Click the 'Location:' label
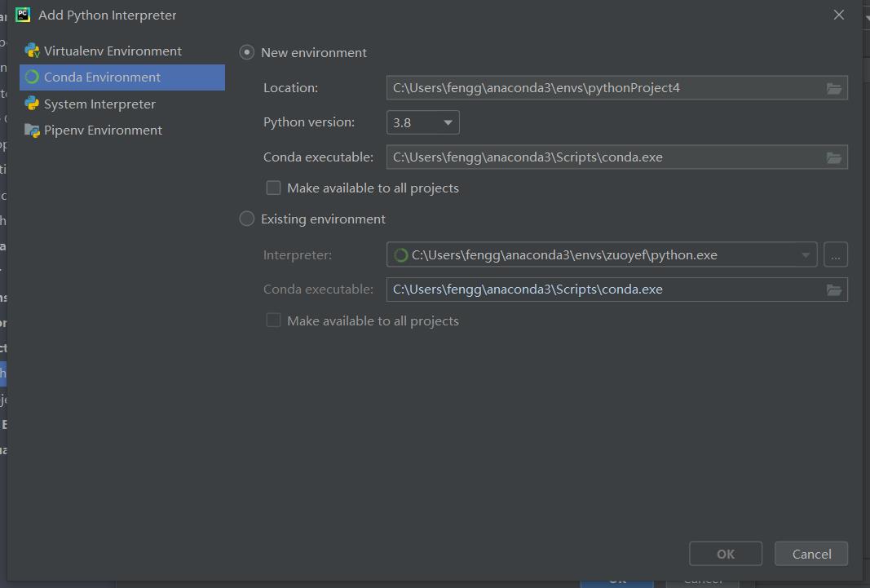Screen dimensions: 870x588 coord(291,87)
